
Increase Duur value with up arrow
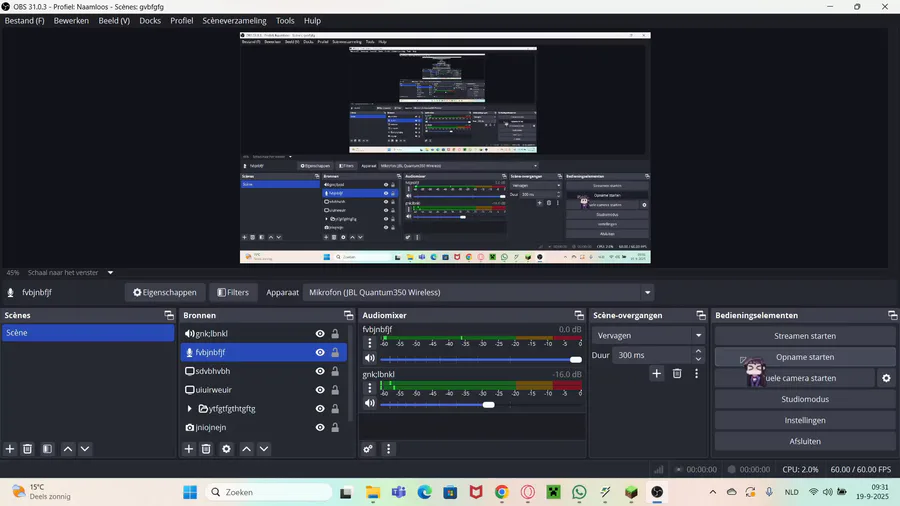point(698,351)
